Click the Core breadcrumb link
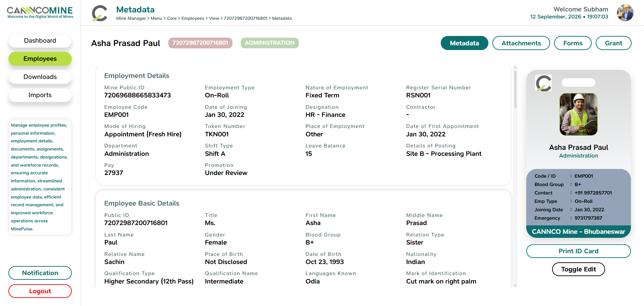Image resolution: width=644 pixels, height=306 pixels. (172, 18)
